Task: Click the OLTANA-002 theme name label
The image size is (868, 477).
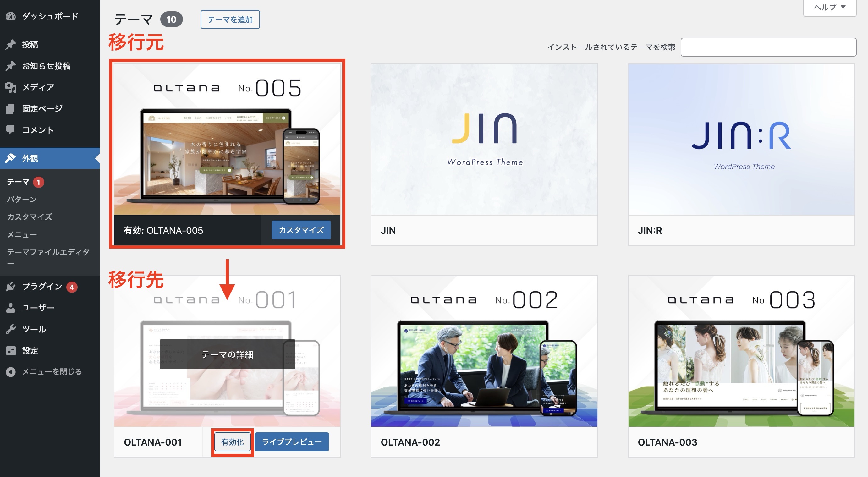Action: (410, 442)
